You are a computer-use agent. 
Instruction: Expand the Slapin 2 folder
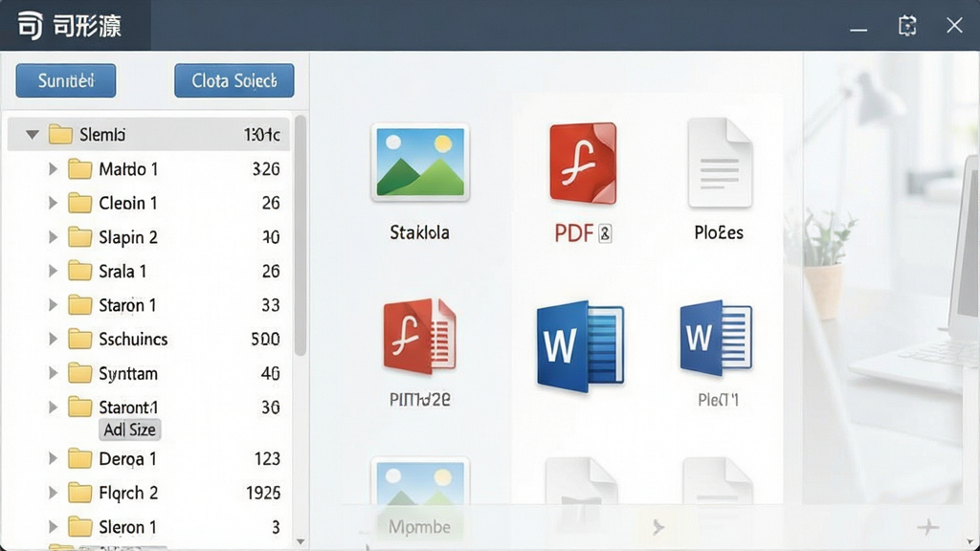54,237
